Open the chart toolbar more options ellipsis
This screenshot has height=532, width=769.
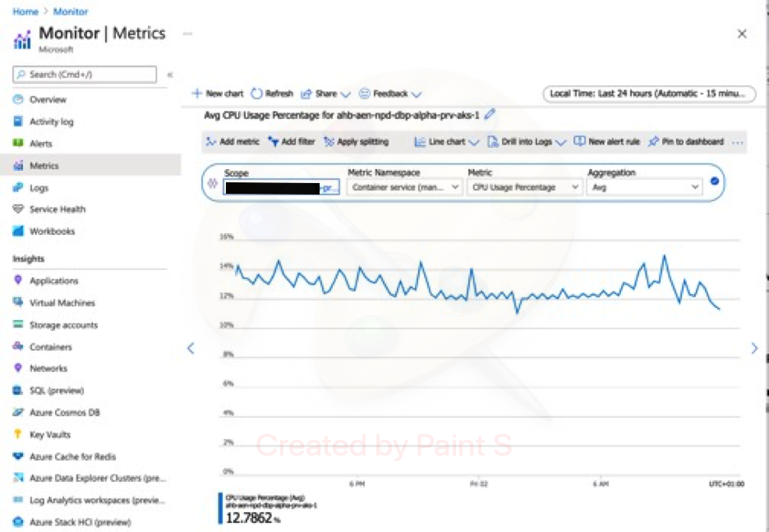pos(738,142)
